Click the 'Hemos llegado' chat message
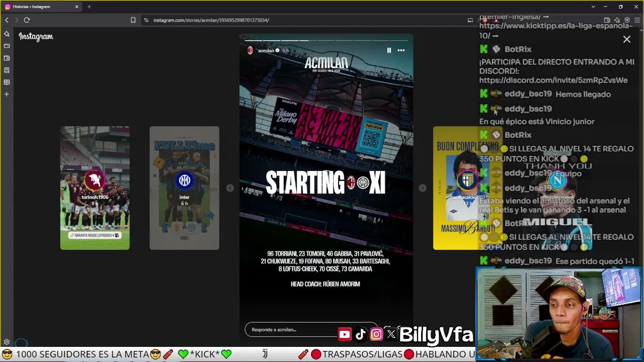 click(x=583, y=95)
